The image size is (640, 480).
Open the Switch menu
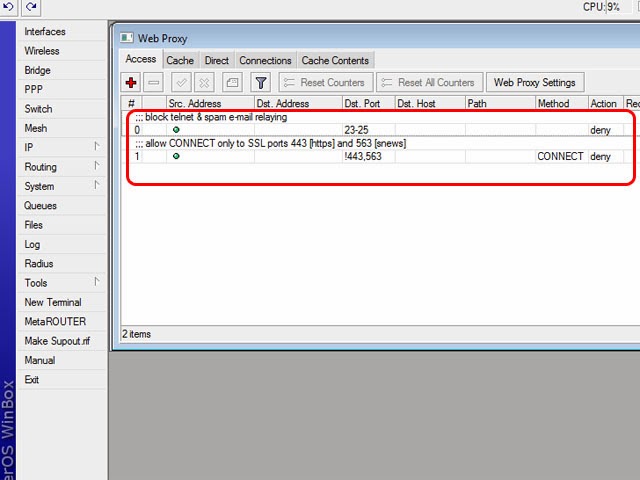tap(61, 109)
